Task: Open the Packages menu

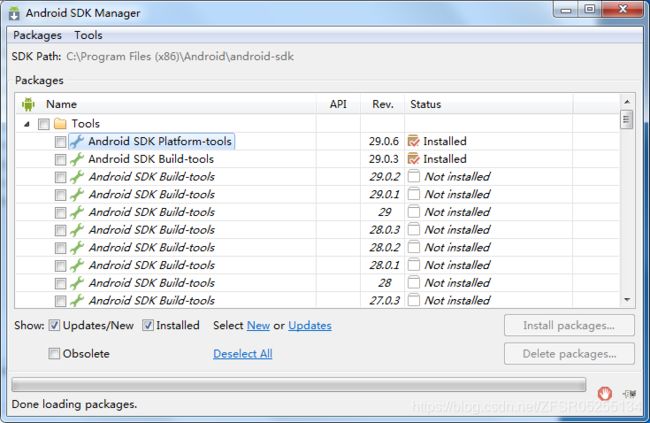Action: [37, 35]
